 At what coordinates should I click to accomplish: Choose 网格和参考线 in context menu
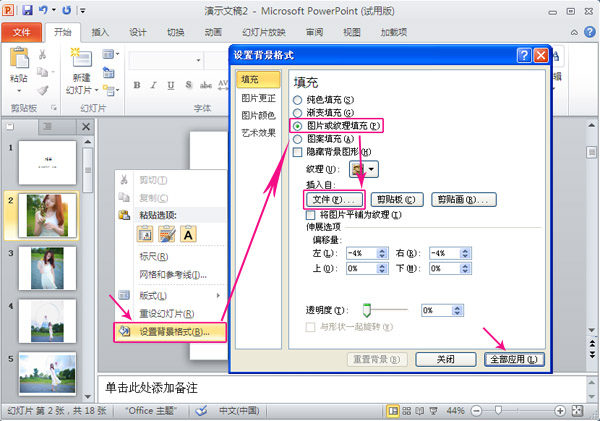(172, 274)
